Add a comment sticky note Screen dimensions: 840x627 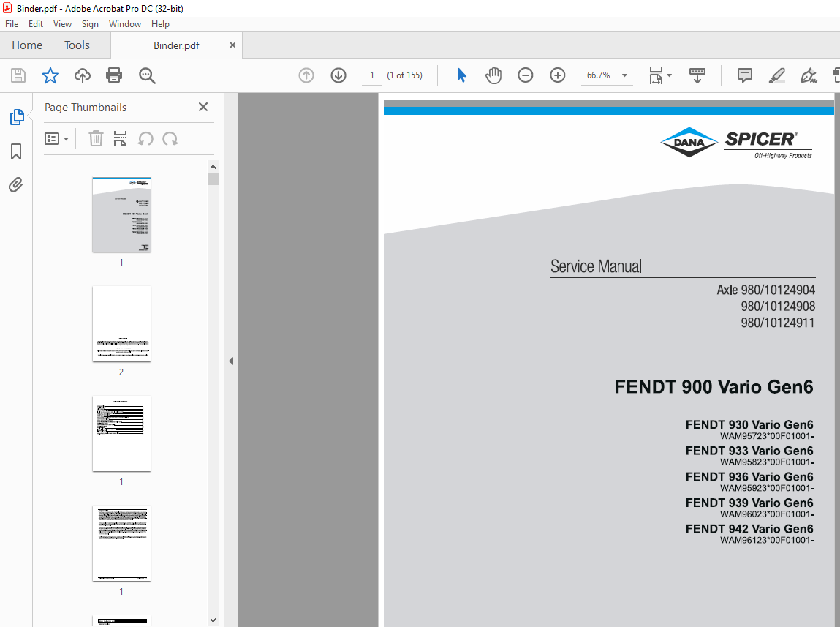tap(745, 75)
